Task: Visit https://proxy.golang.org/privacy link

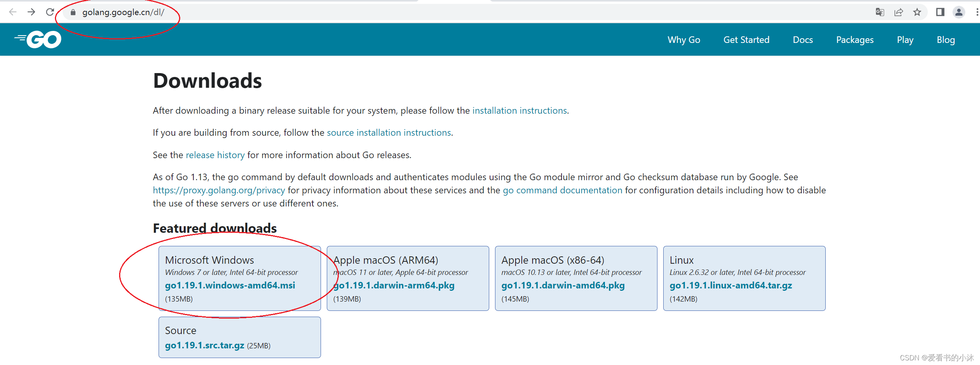Action: (219, 190)
